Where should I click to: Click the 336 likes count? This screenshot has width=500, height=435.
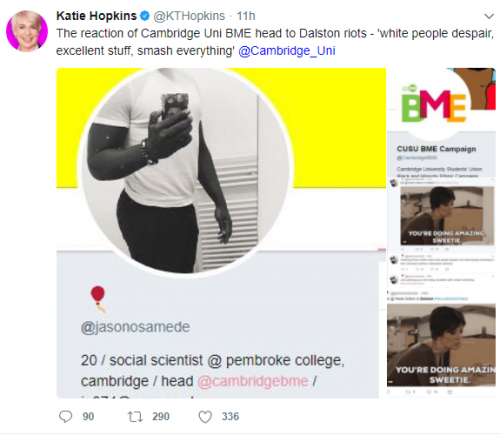click(x=230, y=416)
